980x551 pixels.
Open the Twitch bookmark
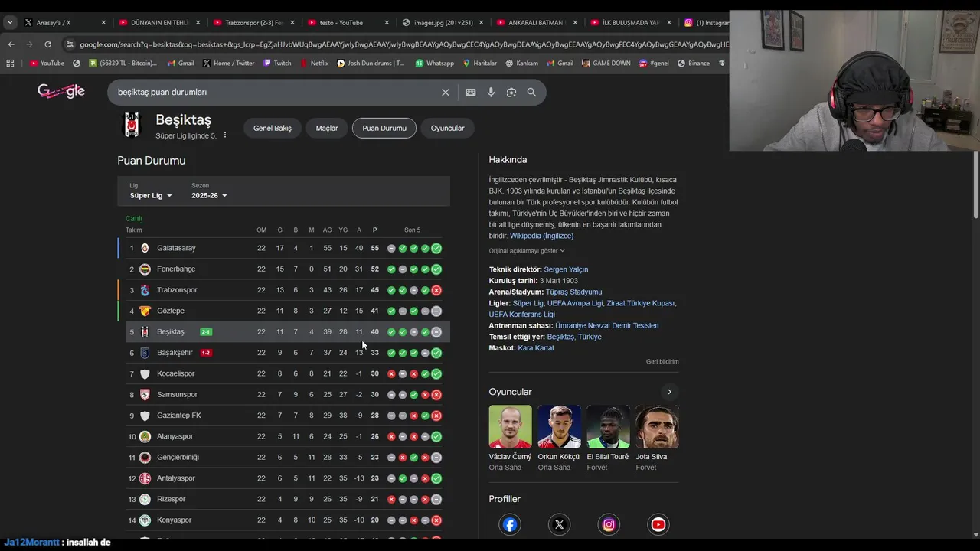click(277, 64)
